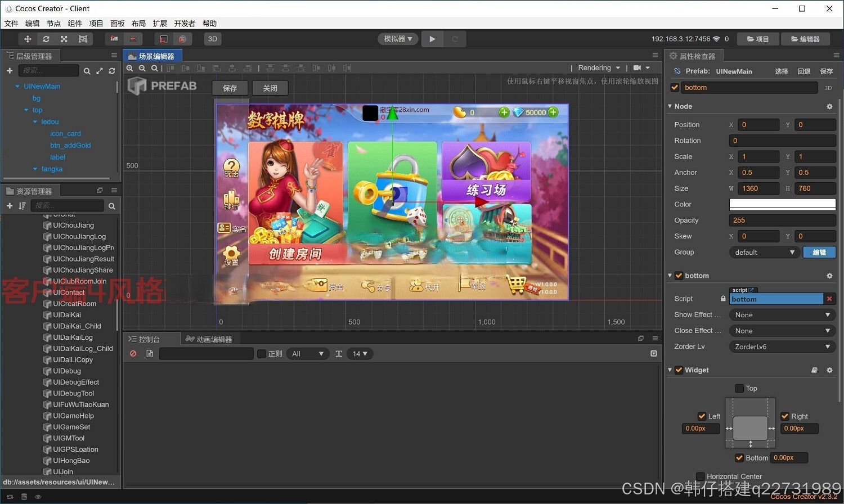Select the Rect transform tool
Screen dimensions: 844x504
[83, 39]
